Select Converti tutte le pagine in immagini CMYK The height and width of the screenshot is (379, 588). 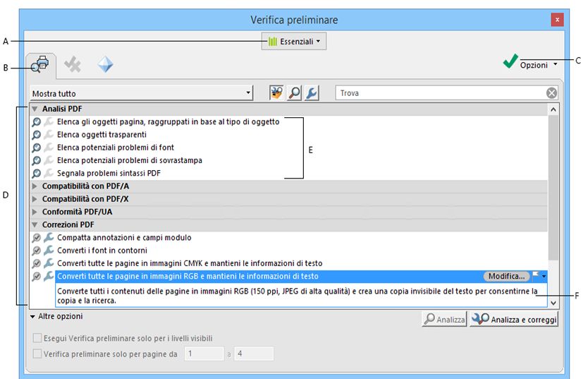pos(190,263)
